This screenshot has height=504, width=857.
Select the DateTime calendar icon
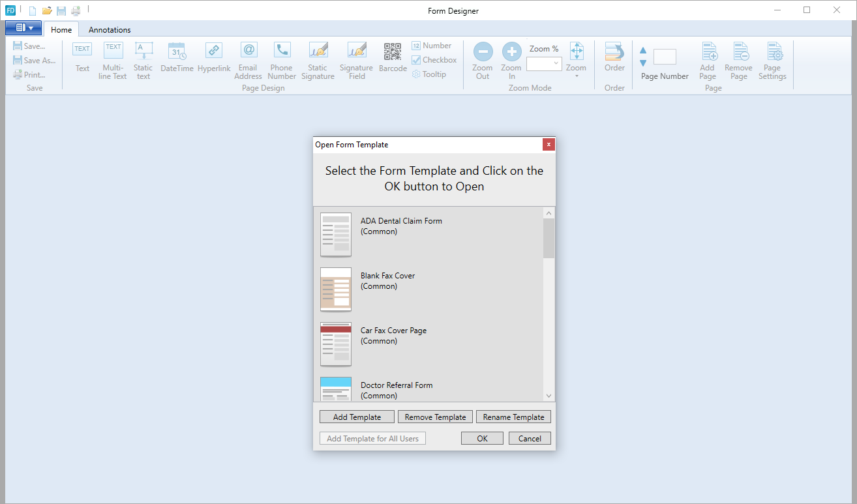click(x=177, y=51)
